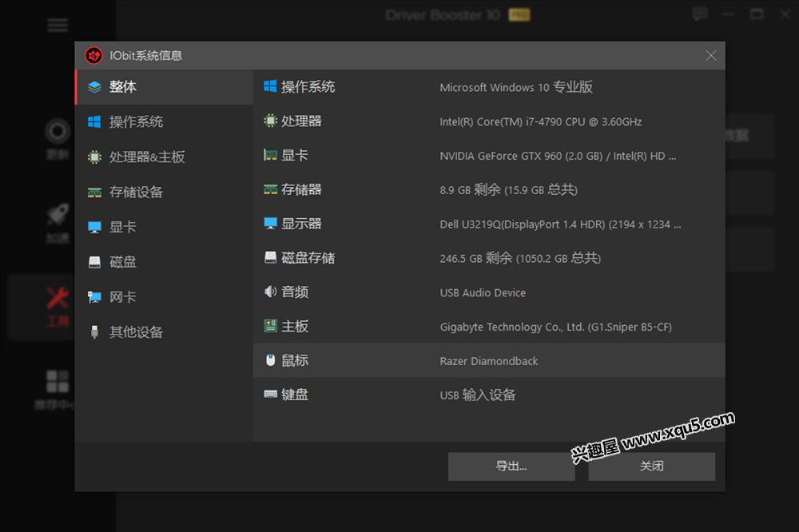This screenshot has width=799, height=532.
Task: Click the motherboard icon in the 主板 row
Action: pyautogui.click(x=270, y=326)
